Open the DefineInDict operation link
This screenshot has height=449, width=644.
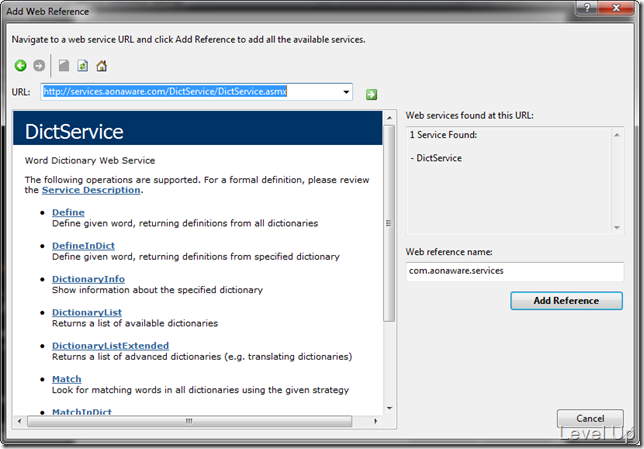(83, 246)
